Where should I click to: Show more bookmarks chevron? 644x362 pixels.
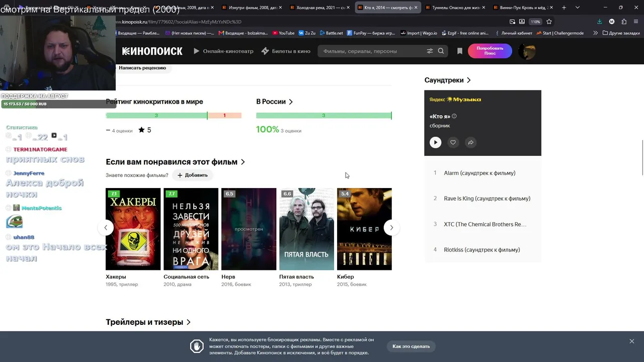[x=596, y=33]
